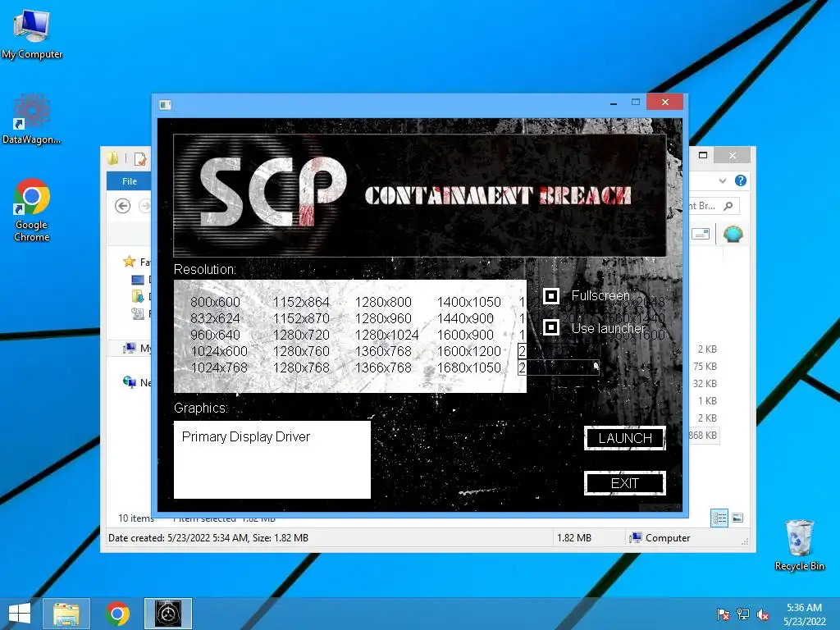
Task: Click the Computer entry in Explorer status bar
Action: coord(660,538)
